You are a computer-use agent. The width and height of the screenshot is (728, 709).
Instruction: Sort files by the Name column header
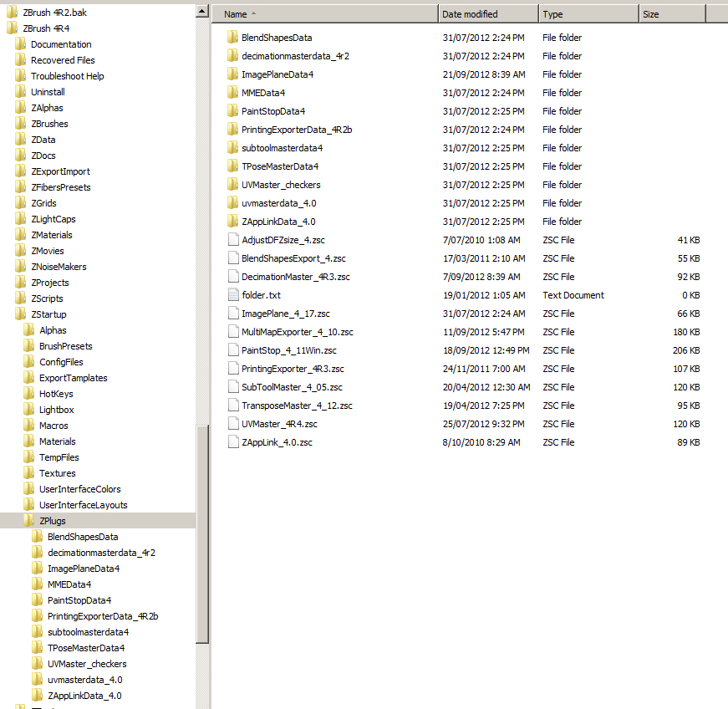click(325, 14)
